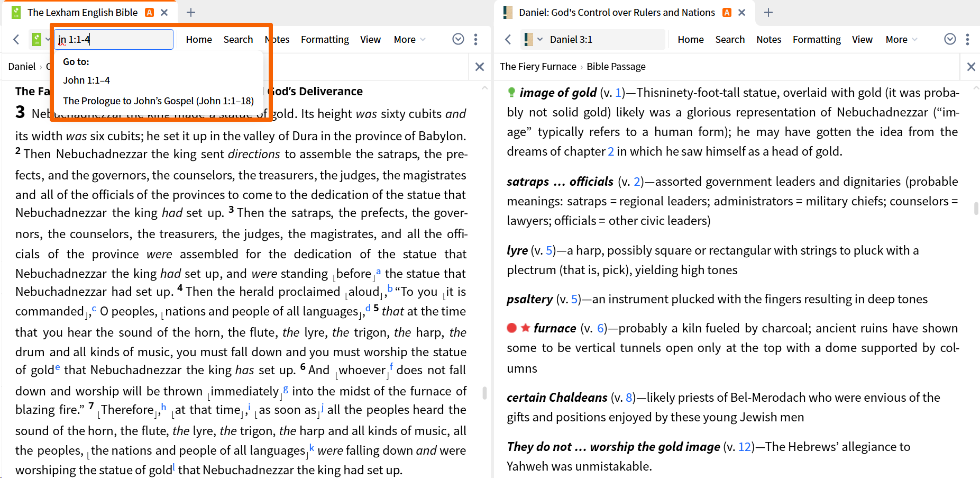Open Search in the Lexham Bible panel toolbar
The height and width of the screenshot is (478, 980).
(x=238, y=39)
